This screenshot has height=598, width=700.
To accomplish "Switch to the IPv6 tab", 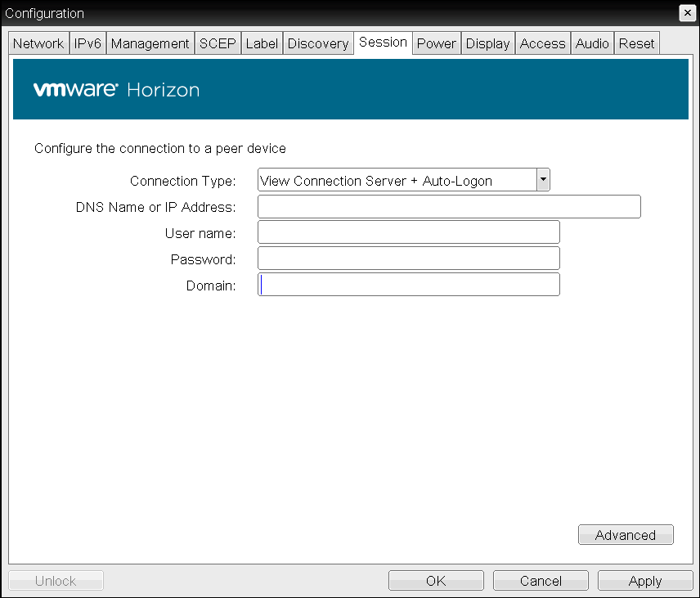I will click(87, 43).
